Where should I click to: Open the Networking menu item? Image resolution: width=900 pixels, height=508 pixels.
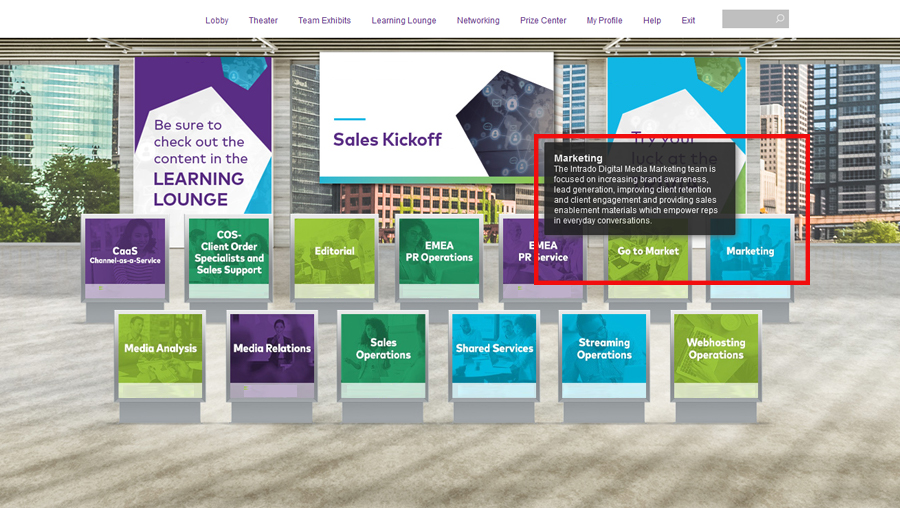[478, 20]
